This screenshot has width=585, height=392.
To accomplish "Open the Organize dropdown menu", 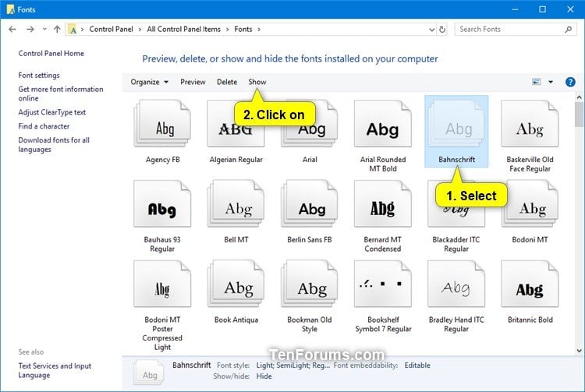I will [x=149, y=82].
